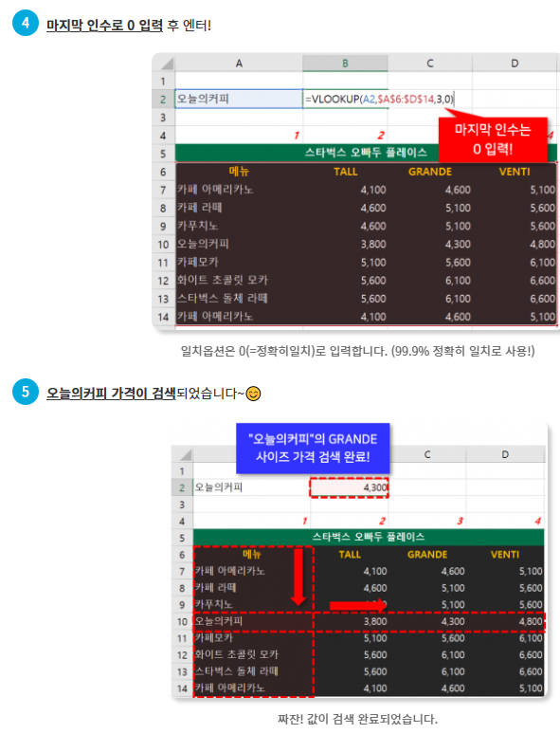Screen dimensions: 560x734
Task: Click the Select All corner in step 4 spreadsheet
Action: [x=163, y=63]
